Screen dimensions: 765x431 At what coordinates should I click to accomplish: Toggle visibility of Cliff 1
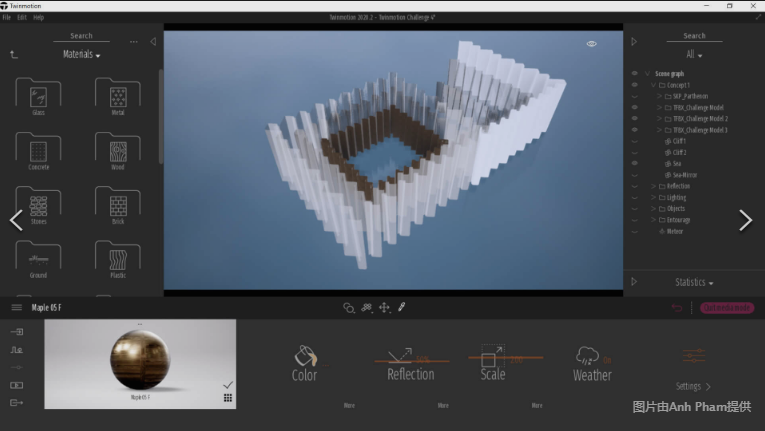pos(635,141)
